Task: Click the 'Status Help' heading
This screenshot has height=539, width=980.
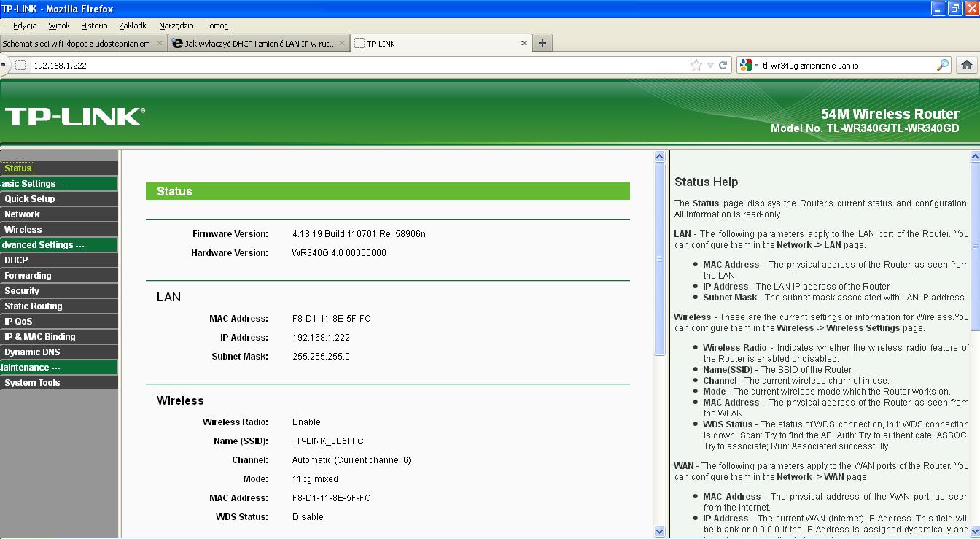Action: pyautogui.click(x=706, y=182)
